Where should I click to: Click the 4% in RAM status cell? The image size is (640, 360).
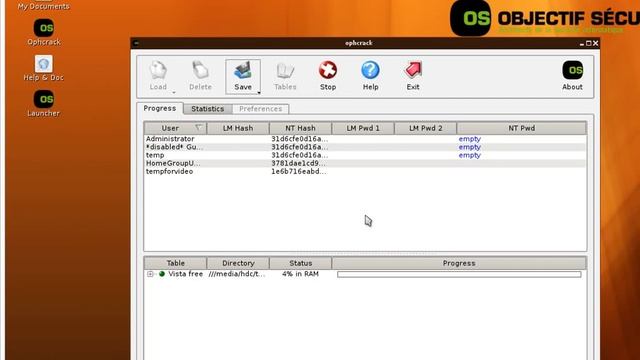point(300,274)
